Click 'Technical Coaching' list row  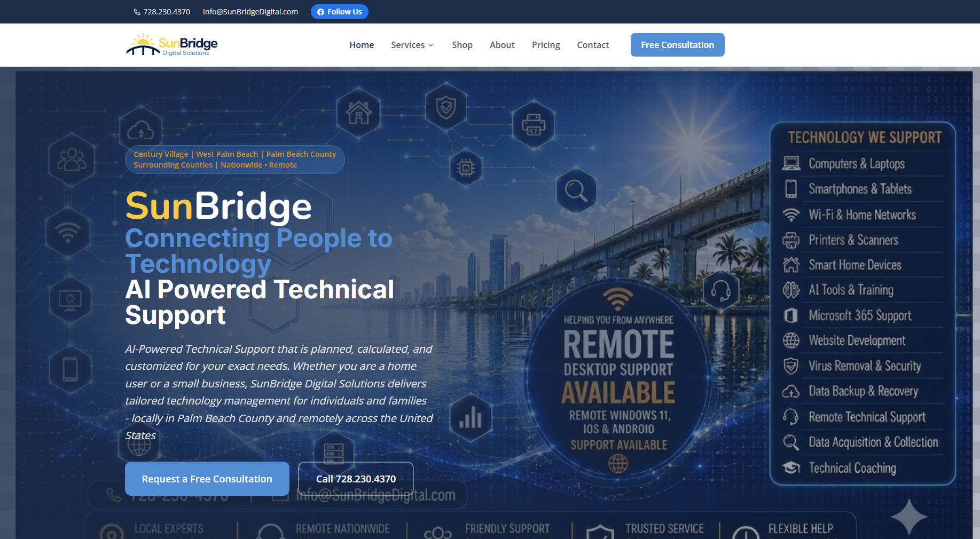pyautogui.click(x=863, y=468)
